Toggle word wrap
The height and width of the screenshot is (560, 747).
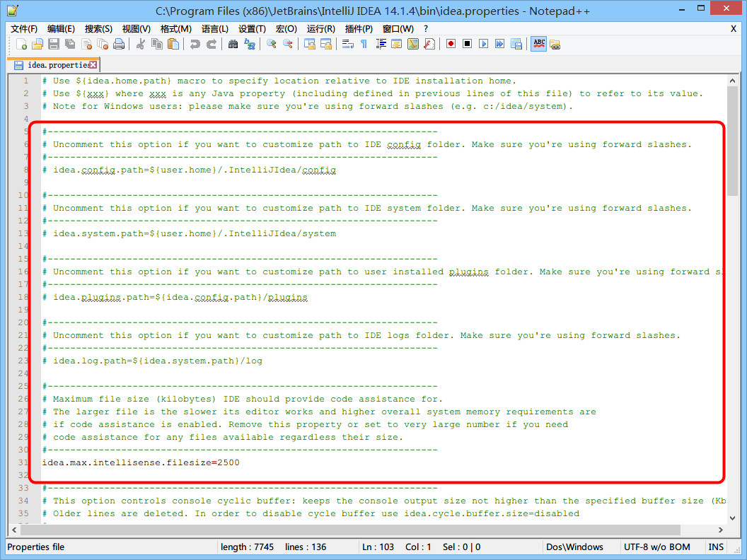pyautogui.click(x=347, y=44)
